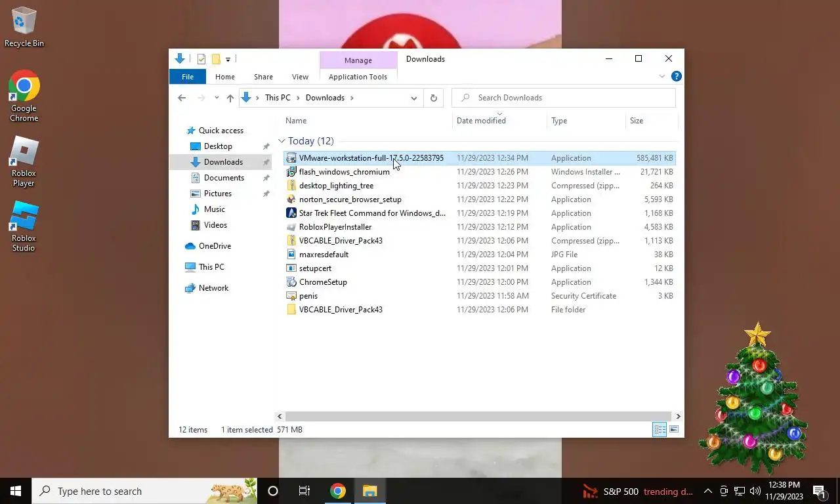Screen dimensions: 840x504
Task: Open the Roblox Studio desktop shortcut
Action: pyautogui.click(x=24, y=226)
